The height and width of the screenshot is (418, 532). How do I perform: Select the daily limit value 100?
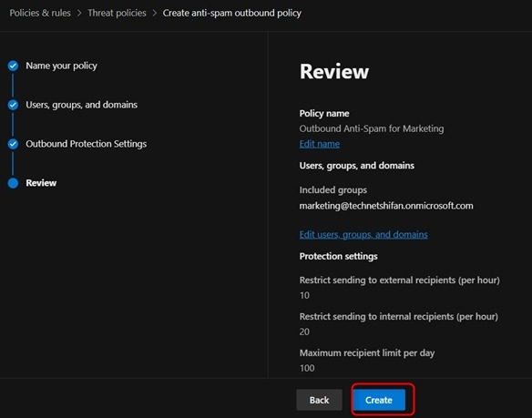pos(307,368)
